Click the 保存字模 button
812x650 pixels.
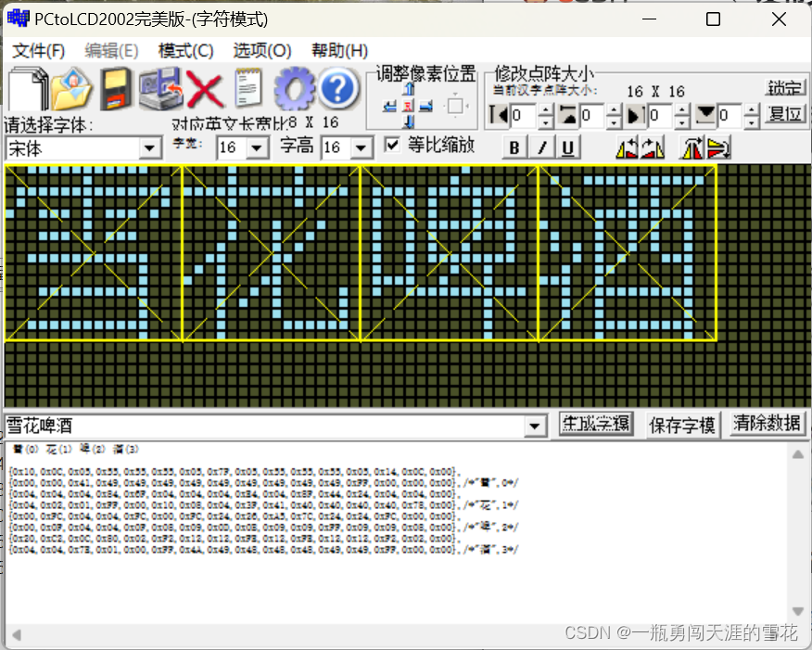(x=682, y=426)
